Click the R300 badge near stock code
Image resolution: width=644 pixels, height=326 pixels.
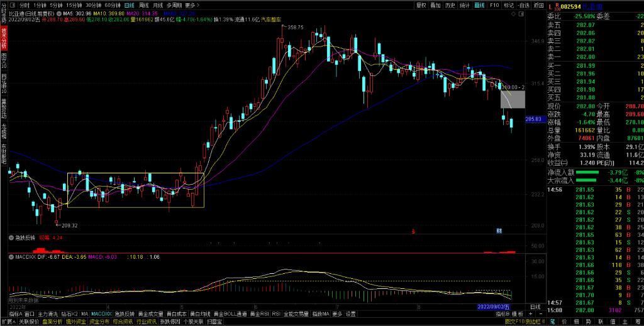click(558, 5)
